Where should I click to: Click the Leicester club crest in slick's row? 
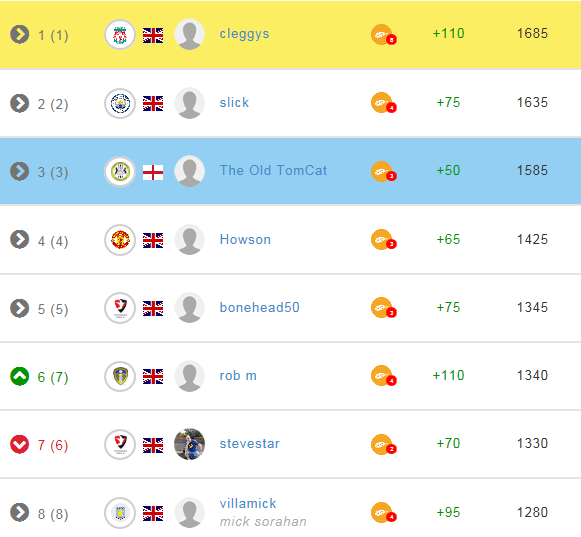[x=120, y=103]
